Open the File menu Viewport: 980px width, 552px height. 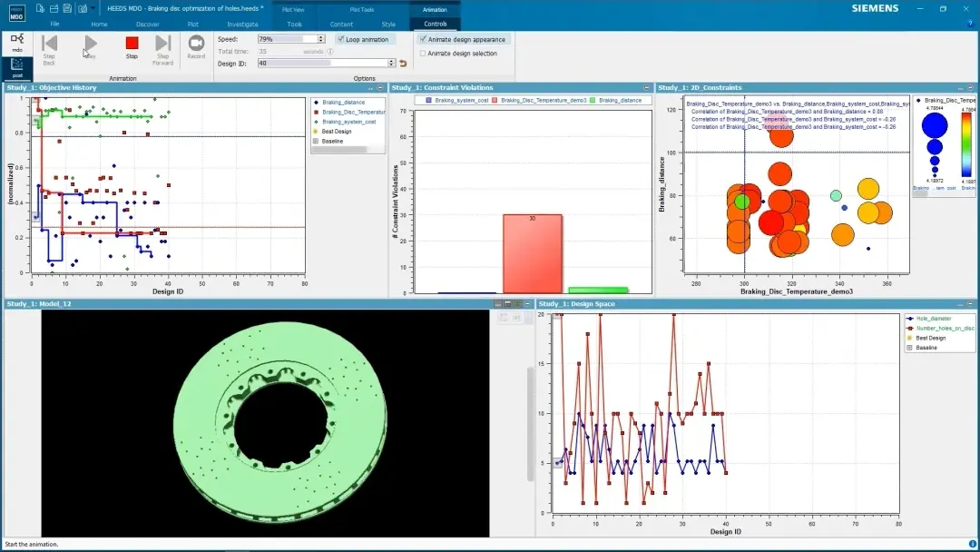pos(55,25)
